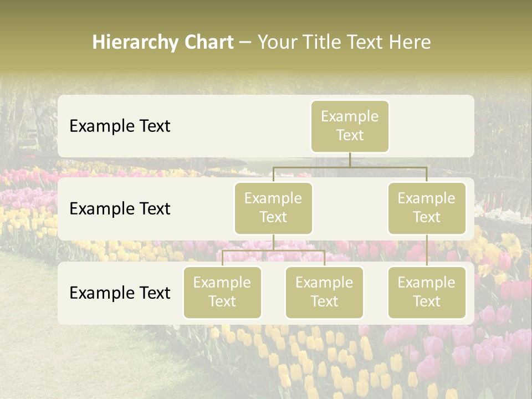Click the second row's Example Text label

point(120,208)
